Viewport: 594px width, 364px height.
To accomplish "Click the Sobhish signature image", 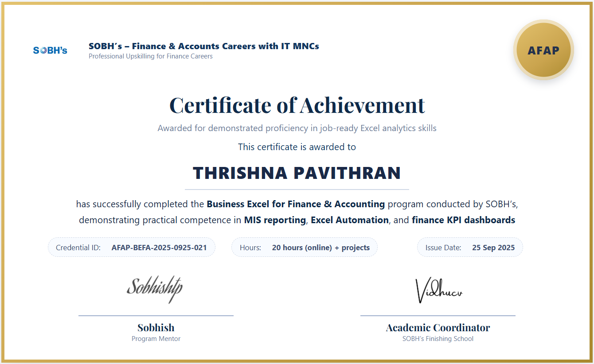I will click(x=155, y=289).
